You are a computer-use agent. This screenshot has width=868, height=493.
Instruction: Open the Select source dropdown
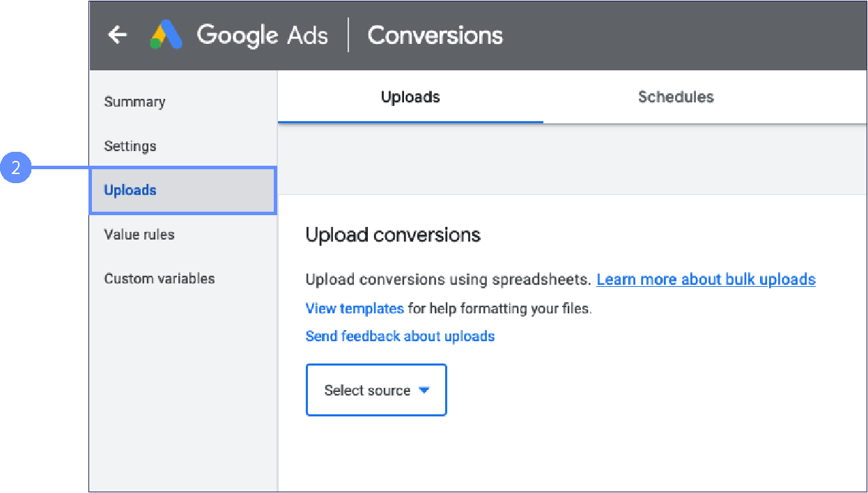(375, 390)
